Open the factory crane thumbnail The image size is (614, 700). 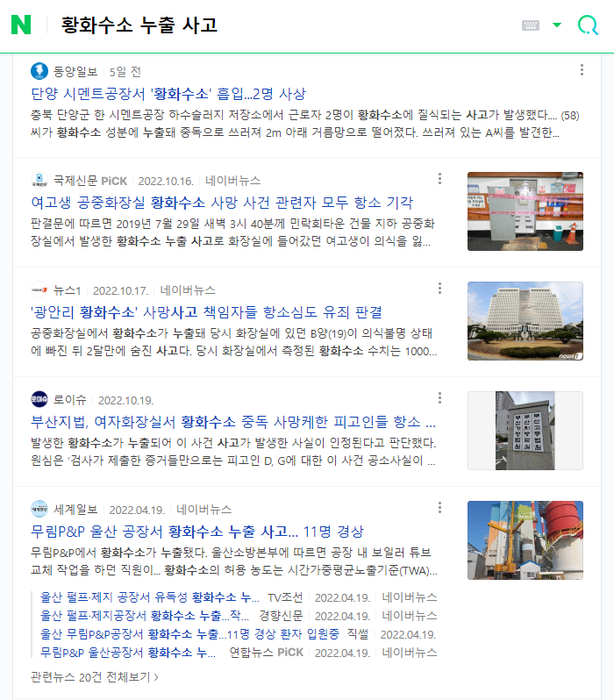click(525, 540)
